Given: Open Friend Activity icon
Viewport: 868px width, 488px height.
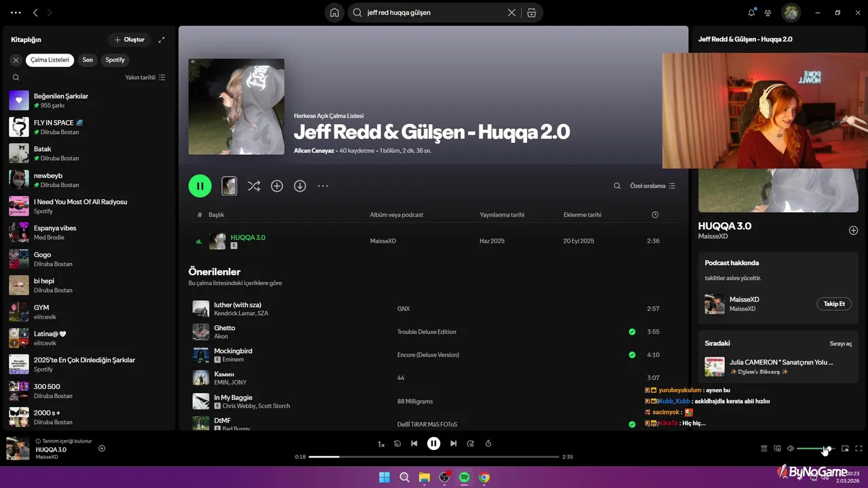Looking at the screenshot, I should (768, 12).
